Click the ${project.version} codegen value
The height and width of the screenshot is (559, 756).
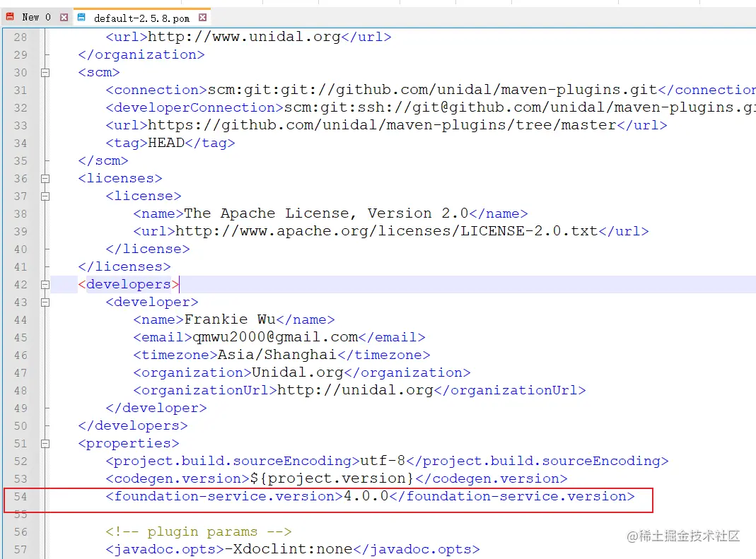[x=332, y=478]
